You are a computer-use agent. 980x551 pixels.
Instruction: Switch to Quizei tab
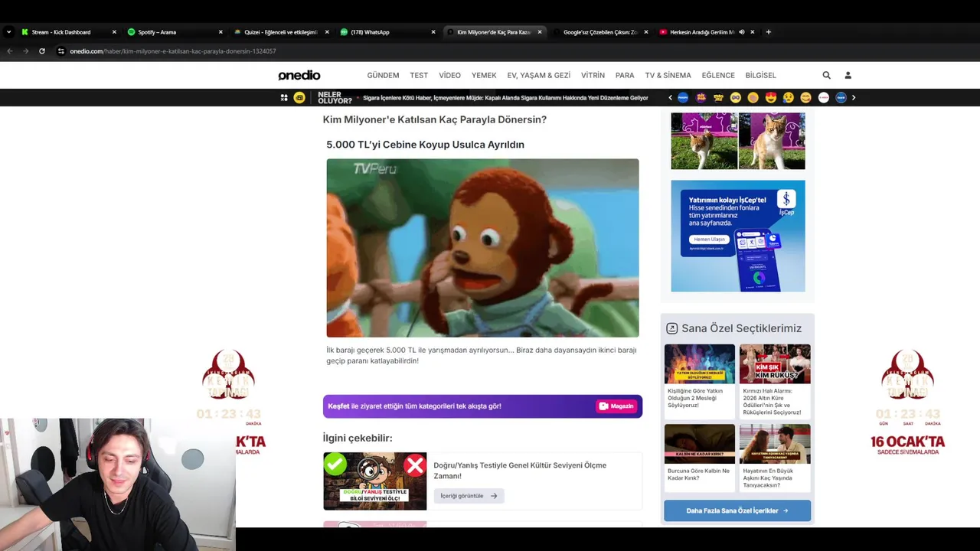click(280, 32)
